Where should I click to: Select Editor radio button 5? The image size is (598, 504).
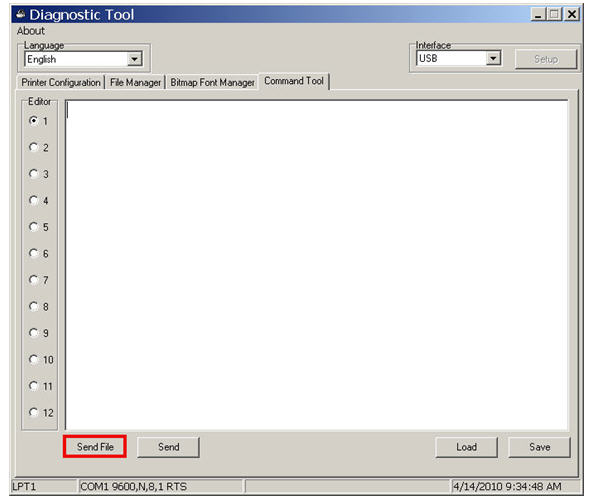point(34,227)
